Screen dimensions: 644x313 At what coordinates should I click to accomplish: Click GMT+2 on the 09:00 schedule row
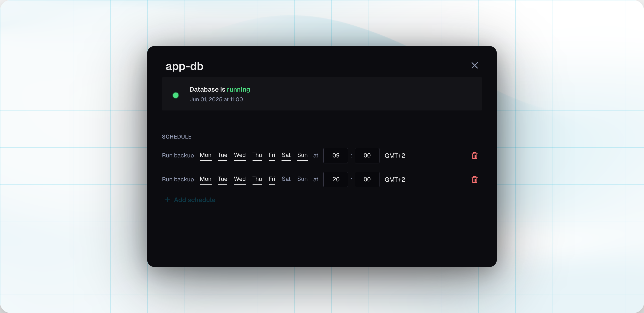click(x=395, y=156)
